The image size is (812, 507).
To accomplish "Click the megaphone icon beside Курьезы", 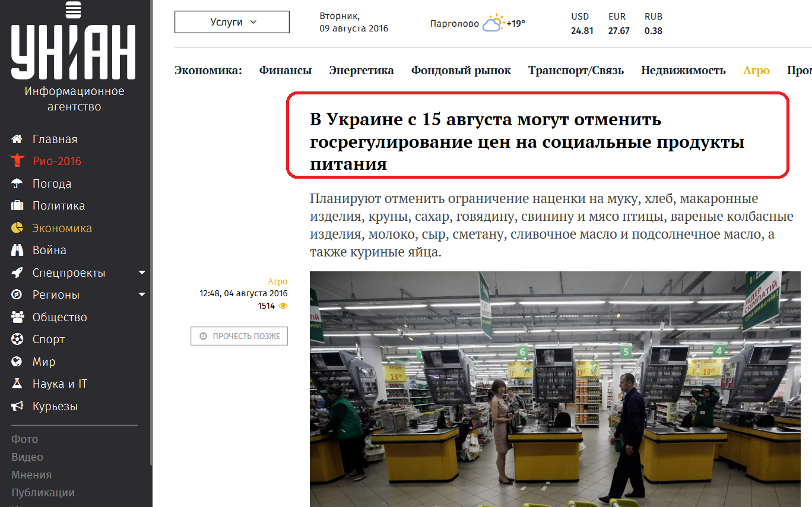I will (x=17, y=406).
